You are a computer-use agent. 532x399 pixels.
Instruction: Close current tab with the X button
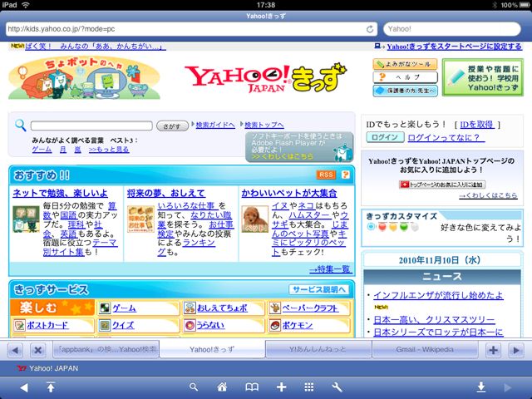38,350
